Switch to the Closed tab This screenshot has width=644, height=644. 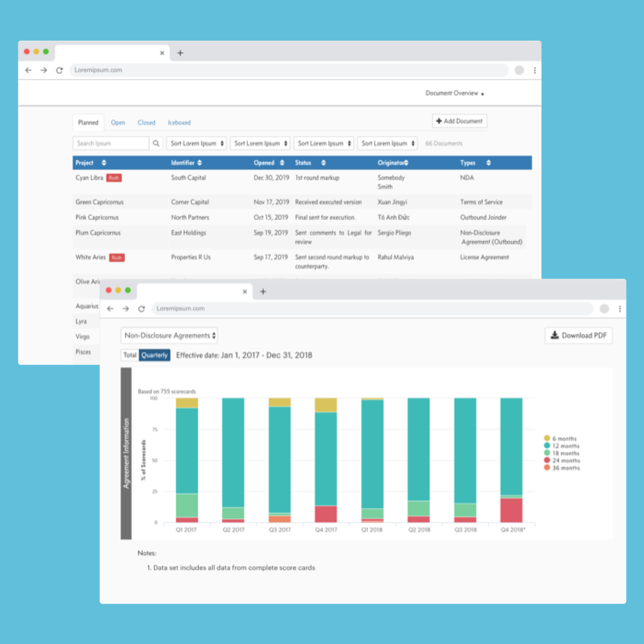tap(146, 123)
